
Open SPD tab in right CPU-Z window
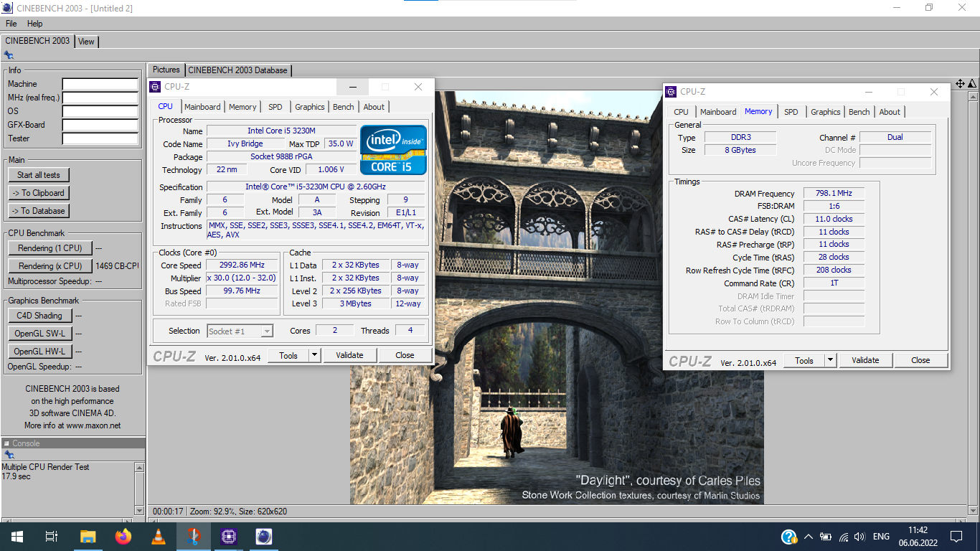[x=791, y=112]
